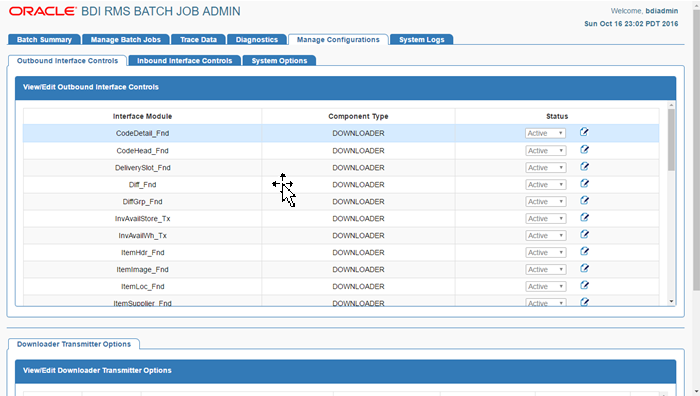
Task: Open the Diagnostics tab
Action: coord(257,40)
